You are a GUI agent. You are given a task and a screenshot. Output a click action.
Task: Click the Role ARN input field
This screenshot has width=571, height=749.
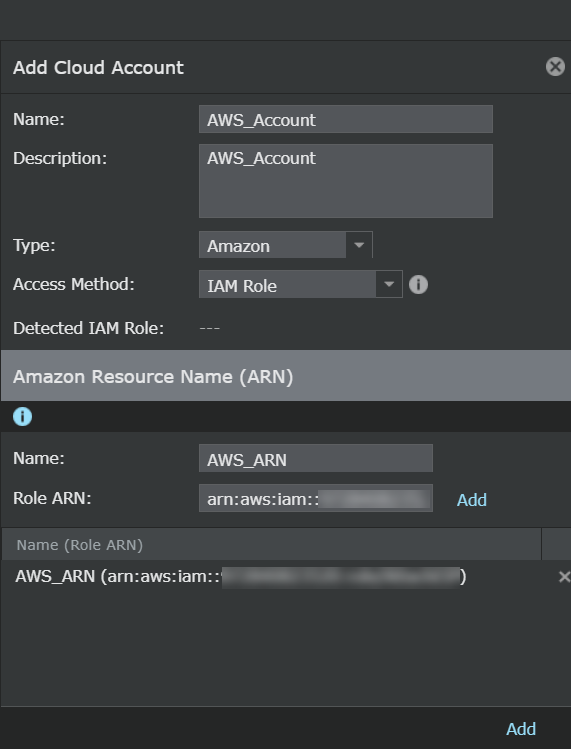316,499
